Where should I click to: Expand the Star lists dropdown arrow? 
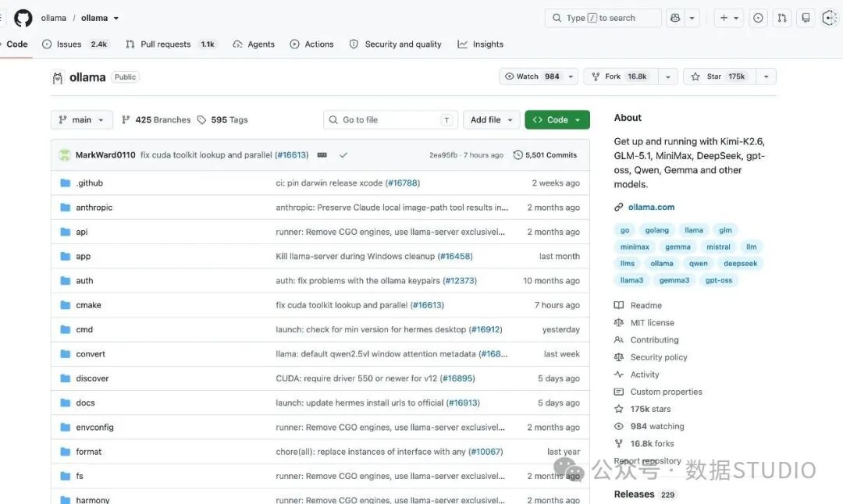pyautogui.click(x=767, y=76)
